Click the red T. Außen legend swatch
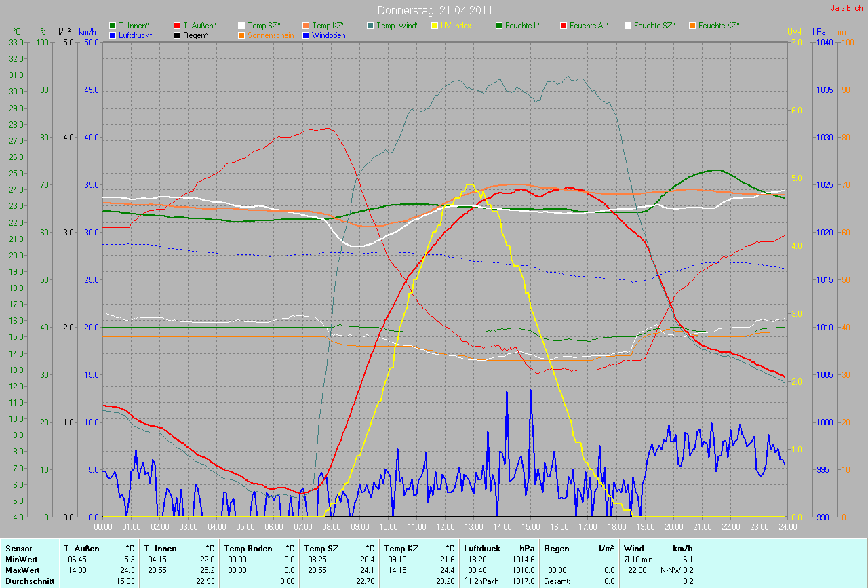 (x=177, y=25)
